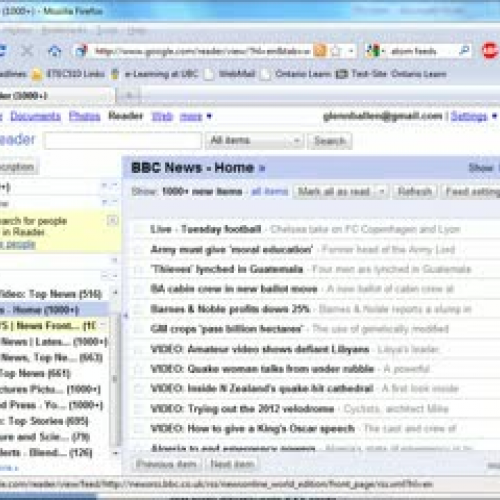Open the WebMail bookmark
The image size is (500, 500).
229,74
